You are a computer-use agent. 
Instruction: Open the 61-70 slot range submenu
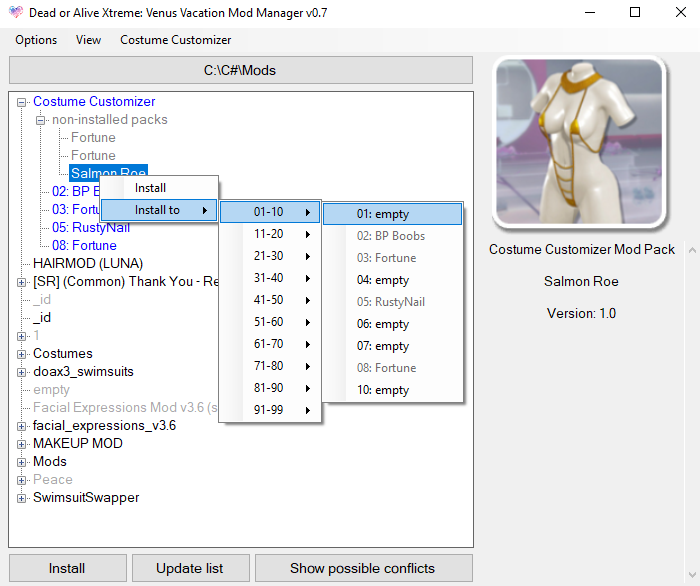pos(270,344)
